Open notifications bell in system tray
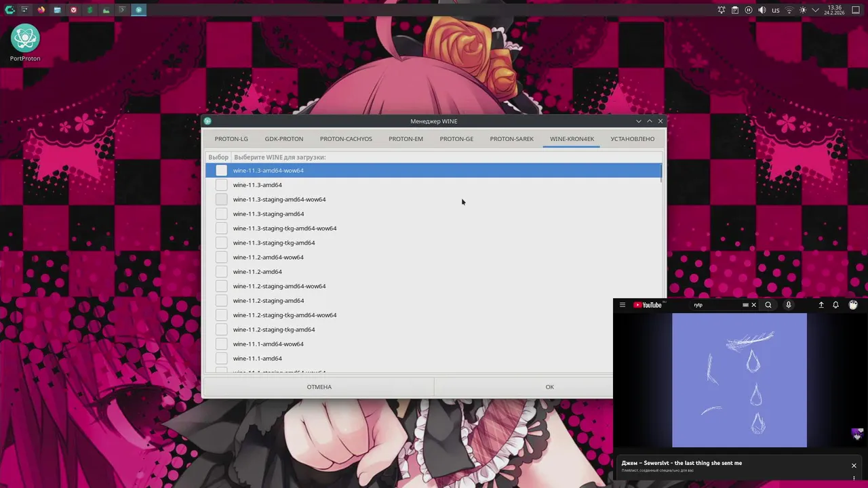Viewport: 868px width, 488px height. click(x=722, y=10)
